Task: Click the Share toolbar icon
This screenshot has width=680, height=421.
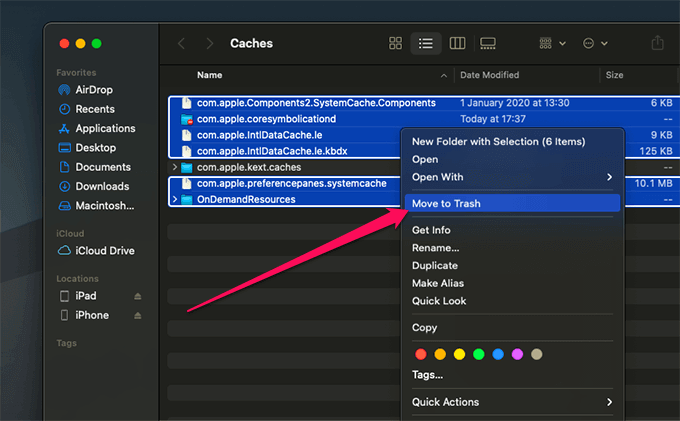Action: (657, 42)
